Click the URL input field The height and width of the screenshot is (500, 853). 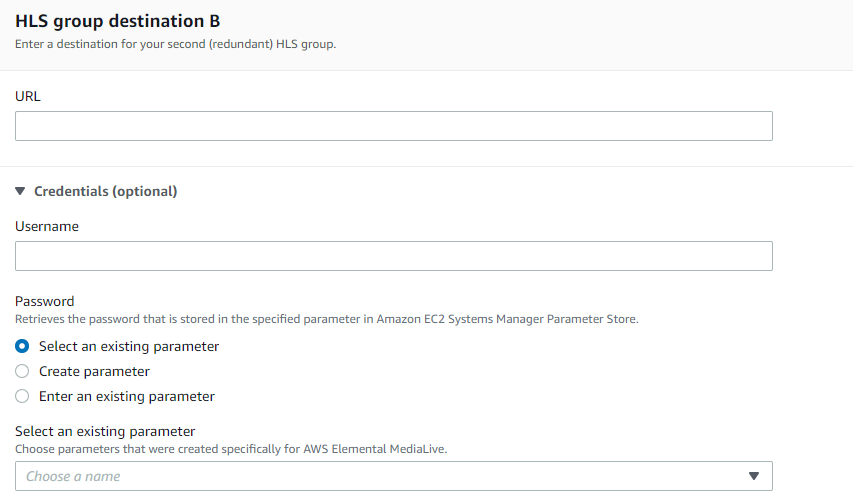click(x=393, y=126)
